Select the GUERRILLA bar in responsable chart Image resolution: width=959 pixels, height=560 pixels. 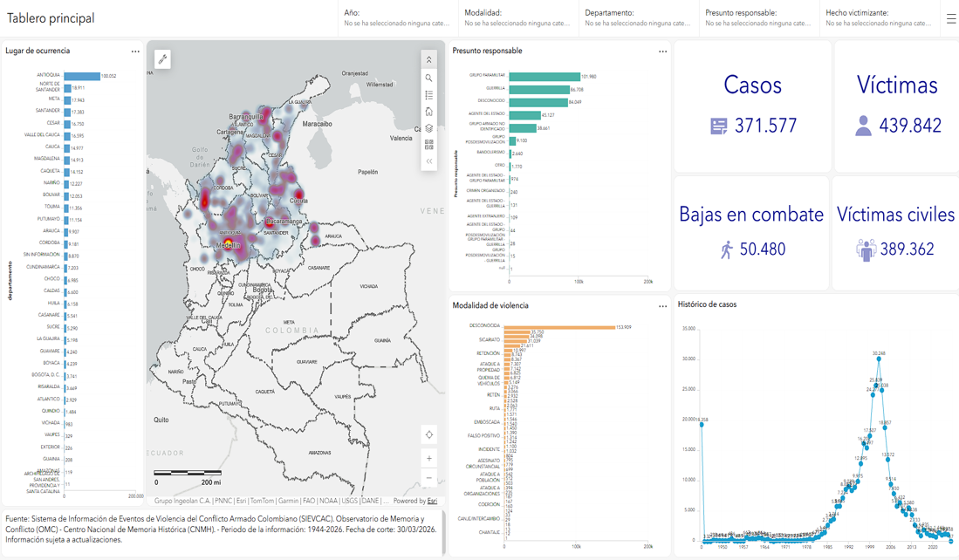pos(539,89)
